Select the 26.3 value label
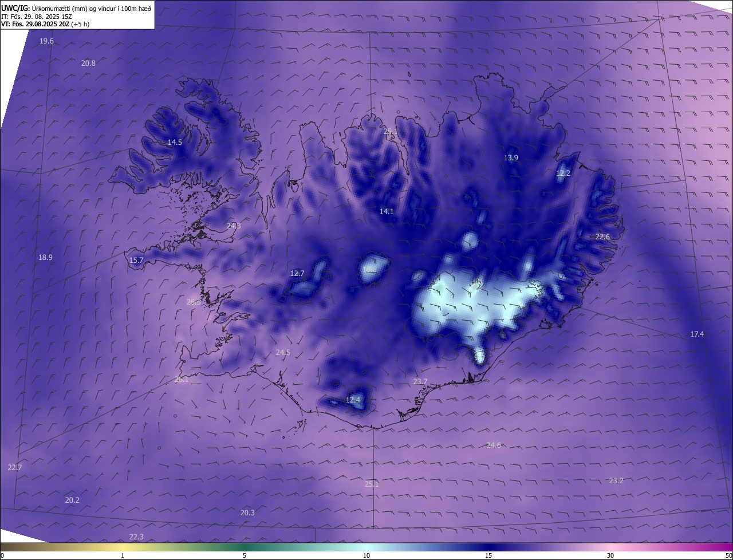Image resolution: width=733 pixels, height=560 pixels. point(194,302)
